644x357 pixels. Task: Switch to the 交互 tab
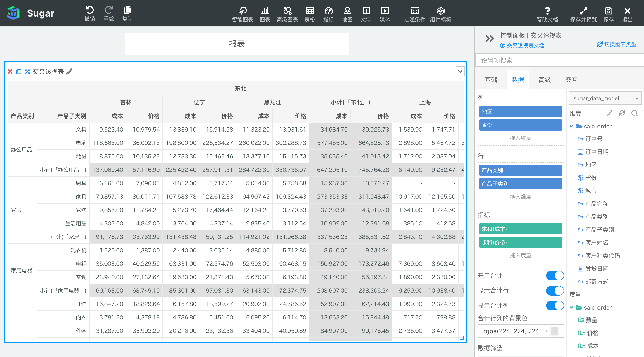coord(572,79)
